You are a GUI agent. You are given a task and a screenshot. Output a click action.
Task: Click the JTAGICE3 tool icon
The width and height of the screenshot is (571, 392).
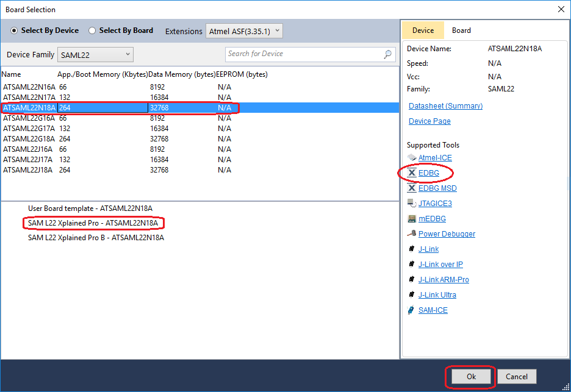[x=412, y=204]
